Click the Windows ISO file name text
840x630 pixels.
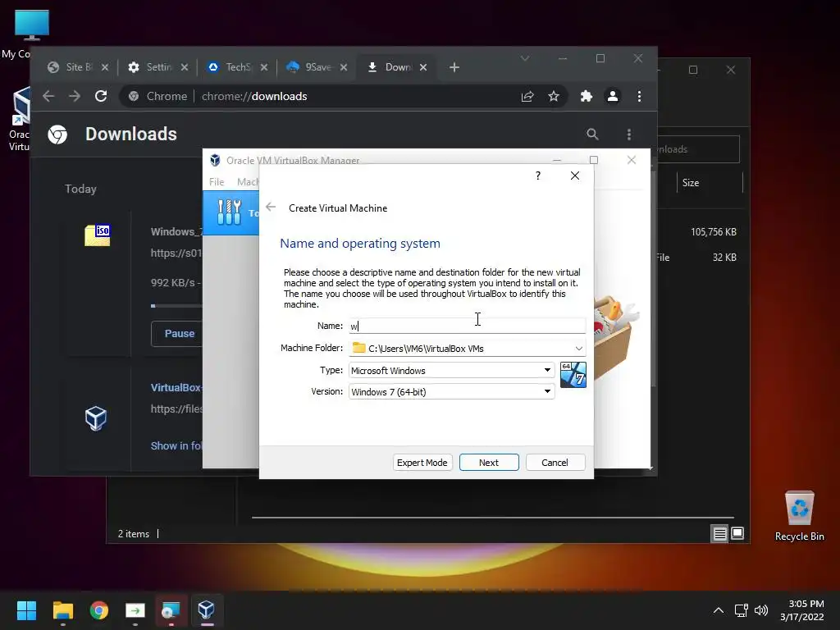click(177, 231)
